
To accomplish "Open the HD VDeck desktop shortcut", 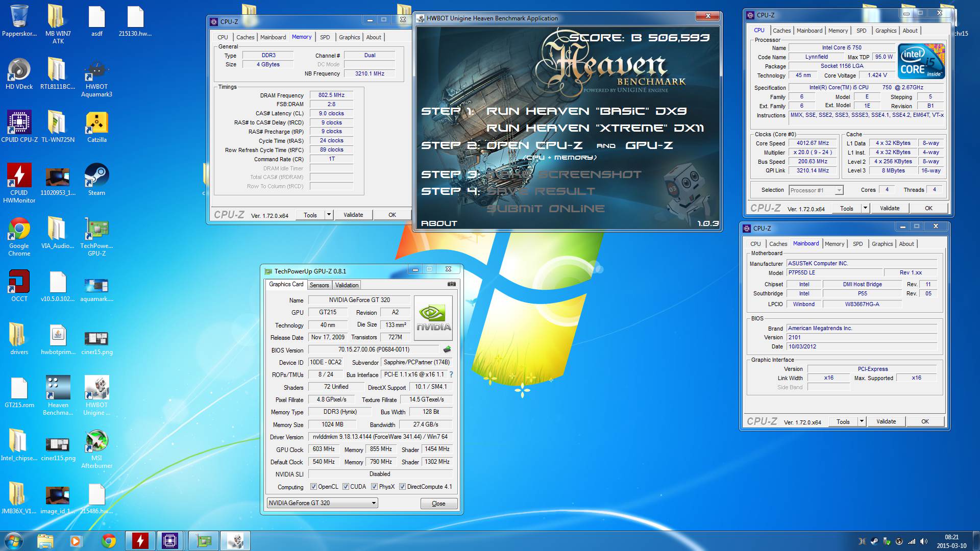I will click(x=19, y=74).
